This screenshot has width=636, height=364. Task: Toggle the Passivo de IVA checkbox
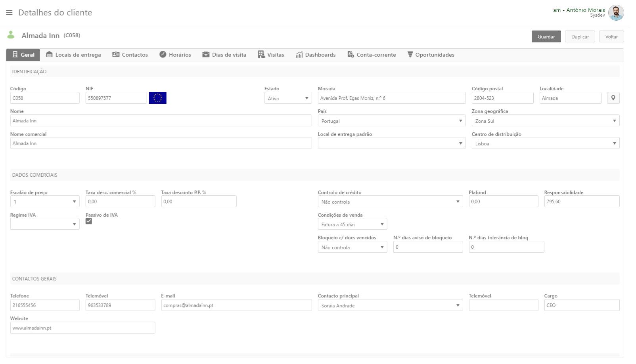tap(89, 221)
